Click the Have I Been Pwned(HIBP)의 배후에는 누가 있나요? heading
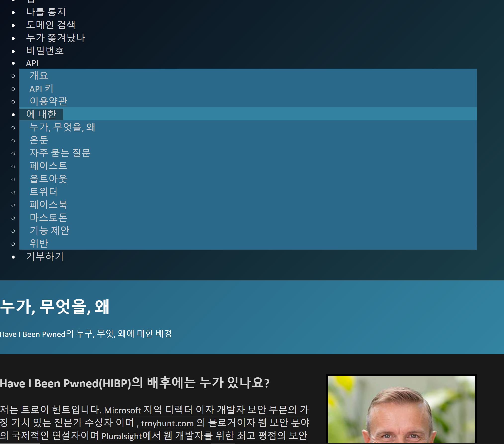This screenshot has width=504, height=444. coord(135,383)
